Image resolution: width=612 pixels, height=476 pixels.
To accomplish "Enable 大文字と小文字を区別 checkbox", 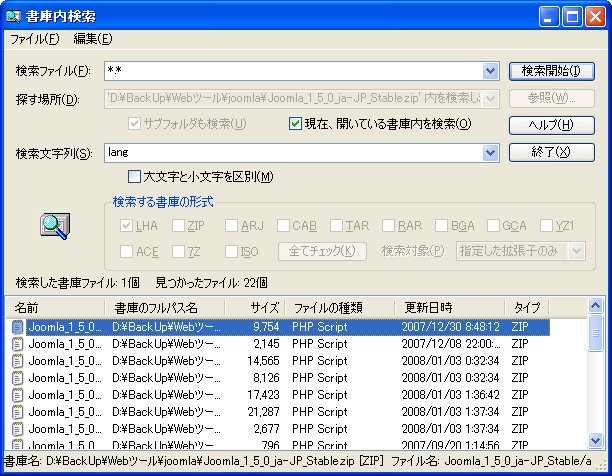I will [135, 177].
